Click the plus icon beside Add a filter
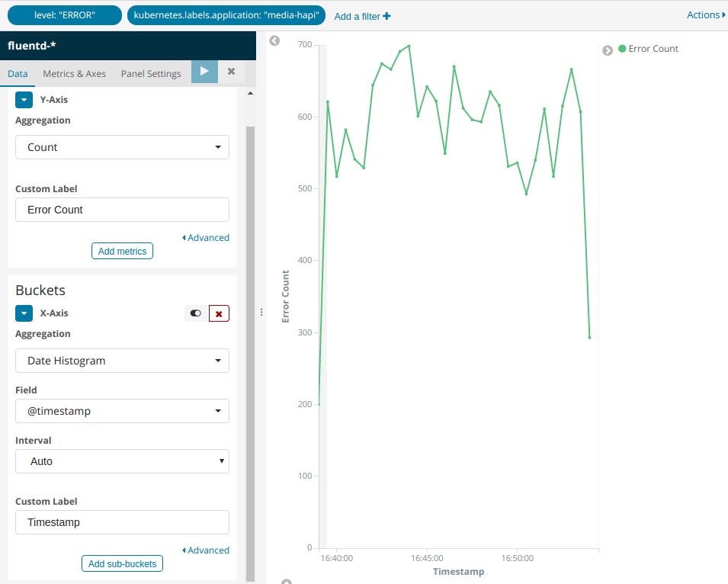Viewport: 728px width, 584px height. pyautogui.click(x=386, y=16)
